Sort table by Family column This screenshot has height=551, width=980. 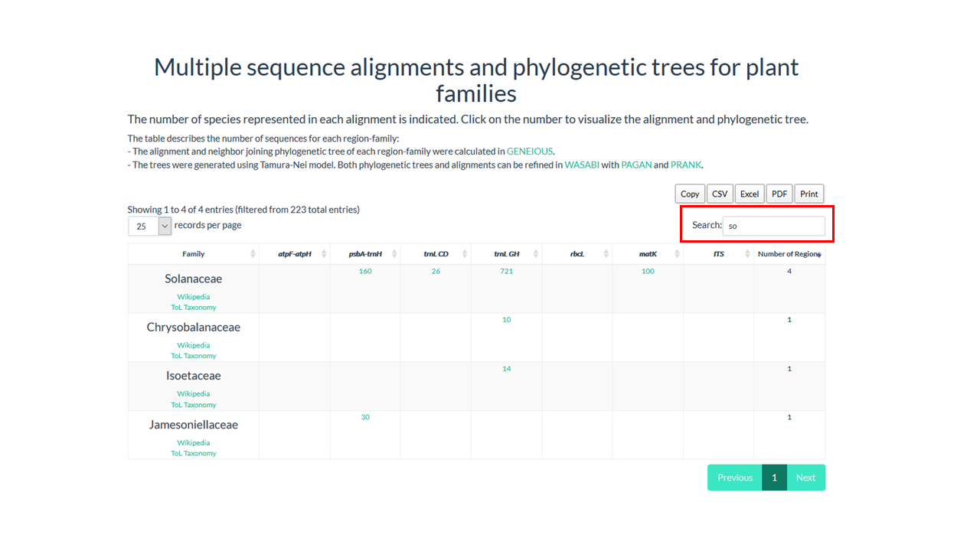(194, 254)
